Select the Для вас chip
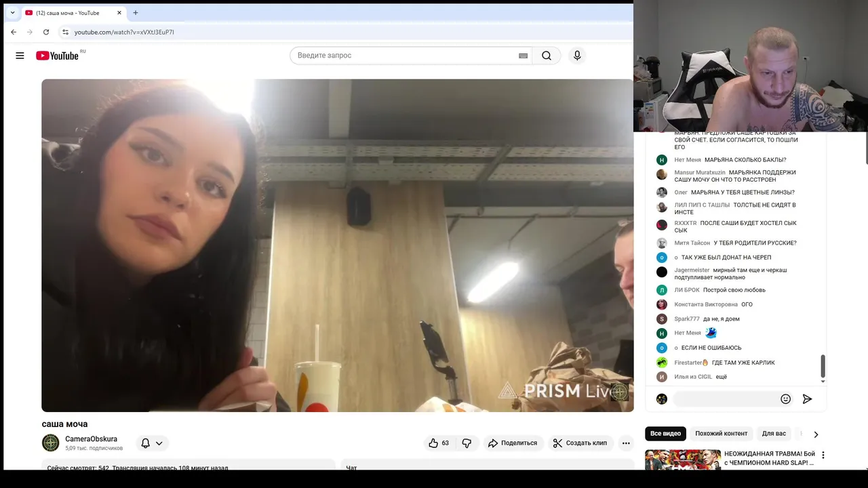The height and width of the screenshot is (488, 868). (x=774, y=434)
